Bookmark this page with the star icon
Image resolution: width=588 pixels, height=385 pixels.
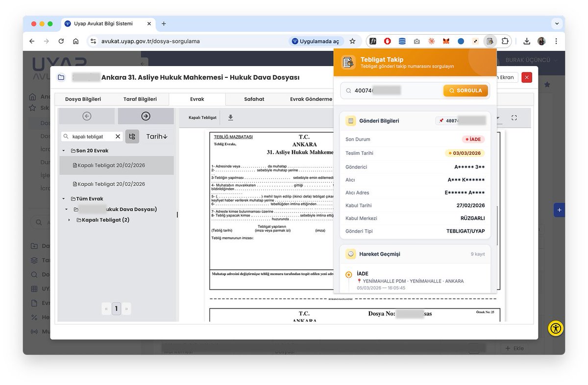coord(352,41)
